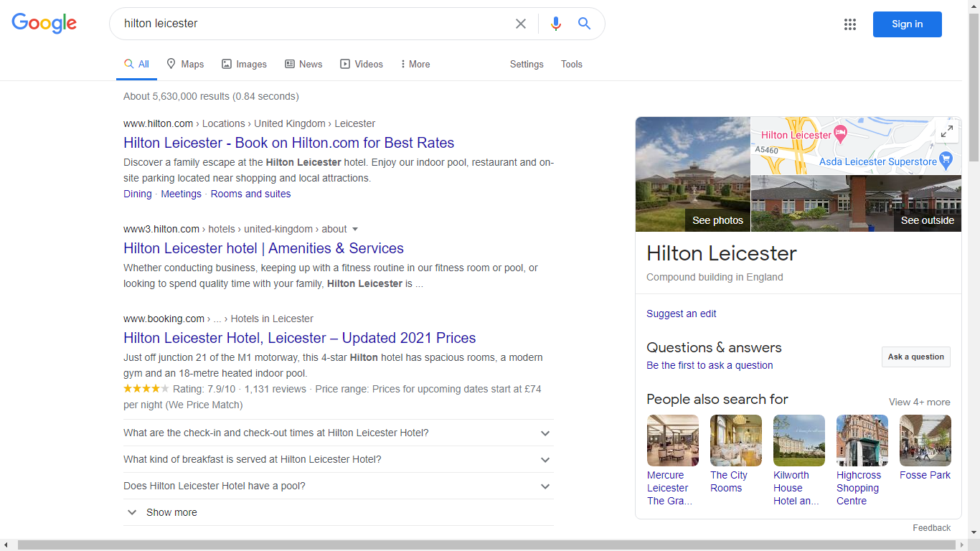The height and width of the screenshot is (551, 980).
Task: Expand check-in and check-out times question
Action: tap(338, 433)
